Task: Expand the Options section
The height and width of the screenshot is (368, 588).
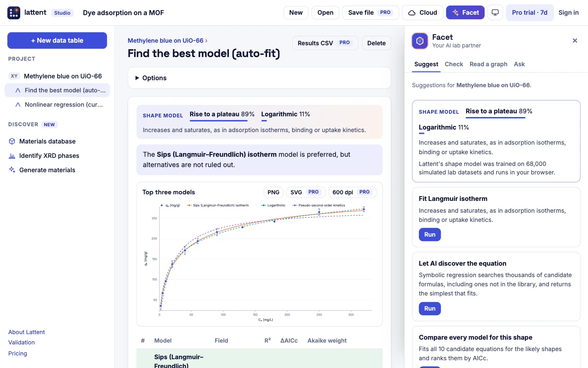Action: [259, 78]
